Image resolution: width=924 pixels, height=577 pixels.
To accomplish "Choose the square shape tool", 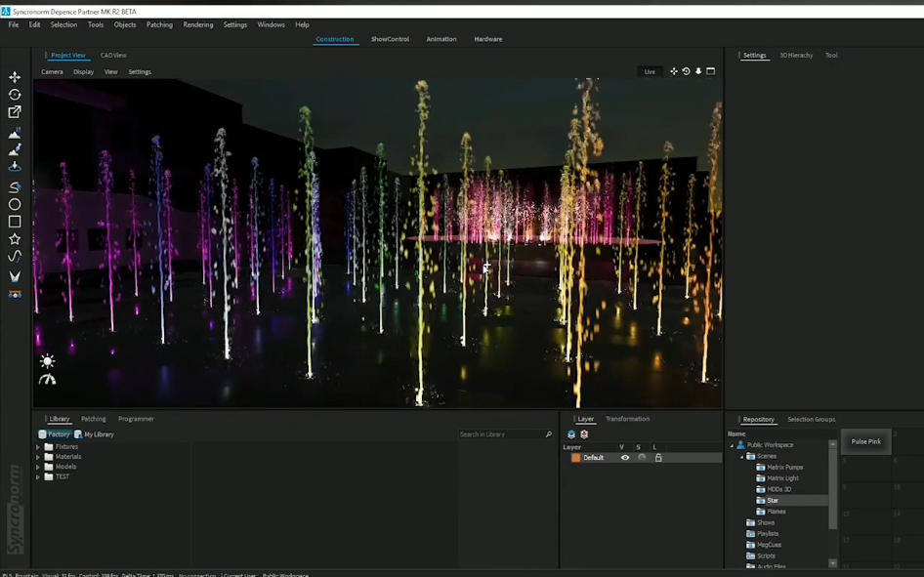I will 15,222.
